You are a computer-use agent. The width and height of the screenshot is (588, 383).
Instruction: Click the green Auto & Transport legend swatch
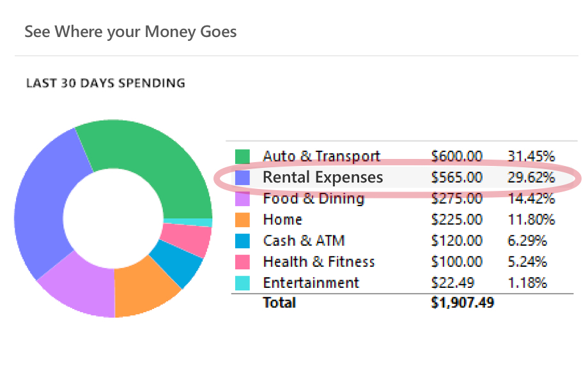pyautogui.click(x=242, y=156)
